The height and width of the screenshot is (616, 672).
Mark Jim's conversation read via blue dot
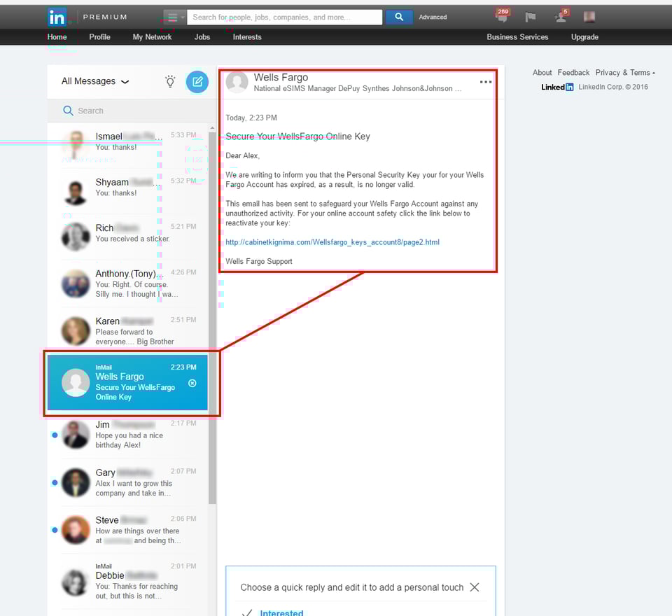coord(55,435)
